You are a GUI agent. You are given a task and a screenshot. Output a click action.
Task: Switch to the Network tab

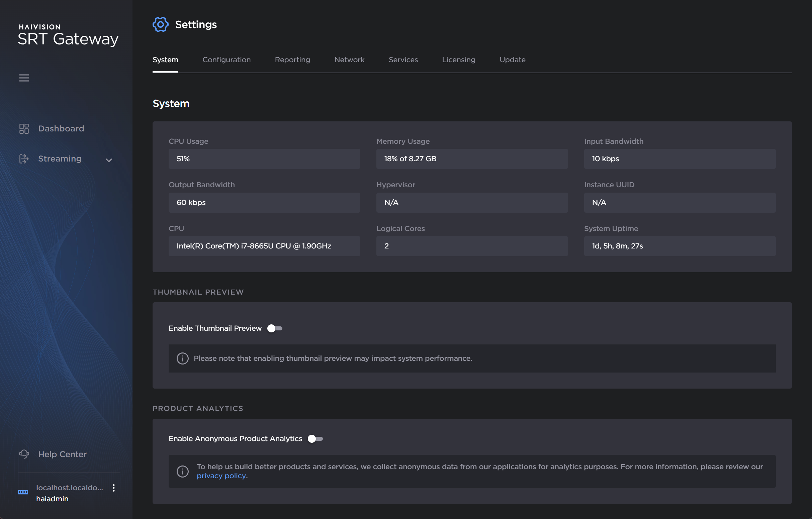click(349, 60)
